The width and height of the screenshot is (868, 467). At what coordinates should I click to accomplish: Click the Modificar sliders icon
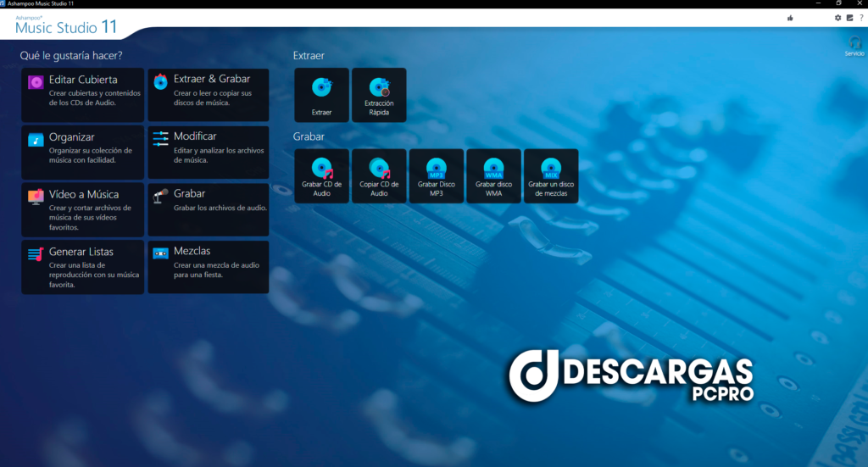pos(160,139)
